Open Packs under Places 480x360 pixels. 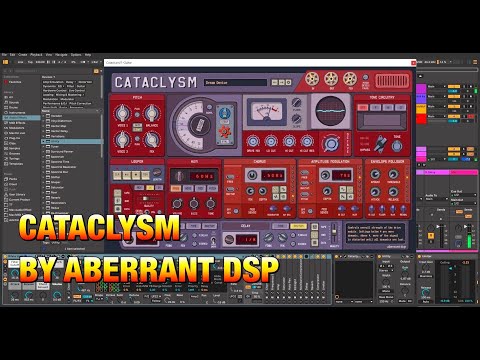coord(13,179)
